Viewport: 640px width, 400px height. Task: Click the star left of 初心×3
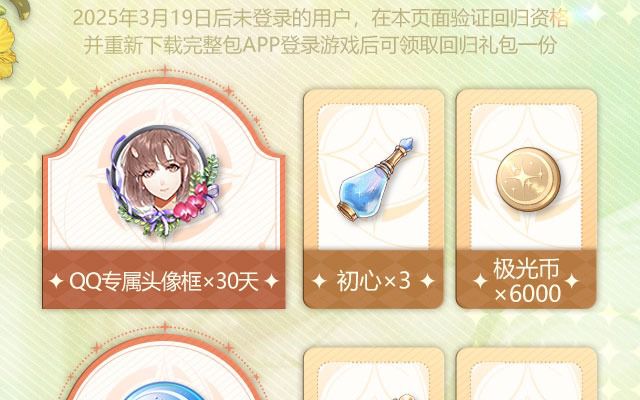coord(319,281)
